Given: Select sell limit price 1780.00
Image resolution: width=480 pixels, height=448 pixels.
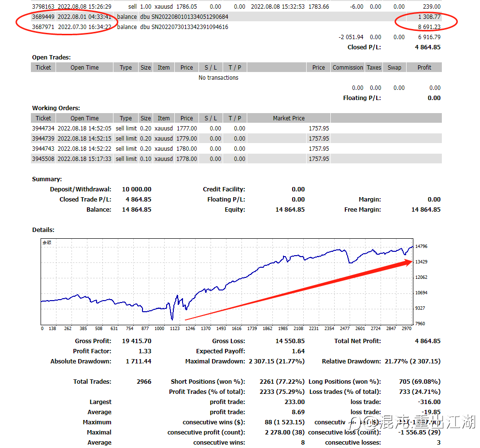Looking at the screenshot, I should click(x=187, y=148).
